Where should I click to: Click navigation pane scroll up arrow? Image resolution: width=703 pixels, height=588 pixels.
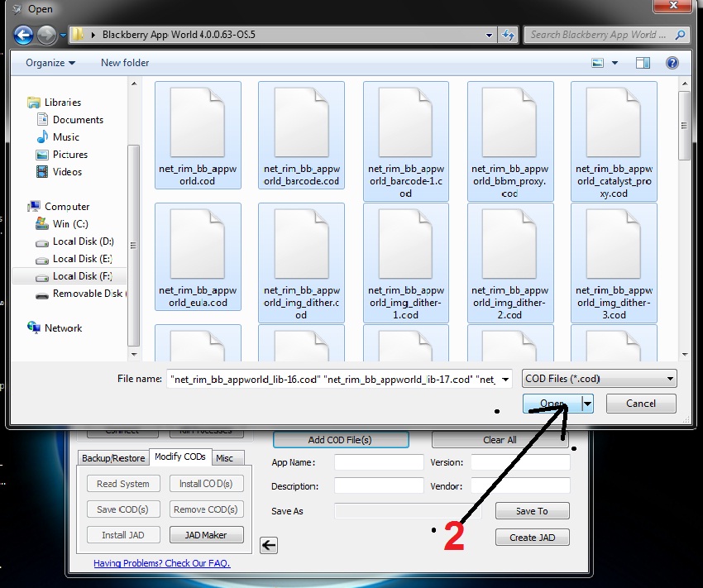134,84
